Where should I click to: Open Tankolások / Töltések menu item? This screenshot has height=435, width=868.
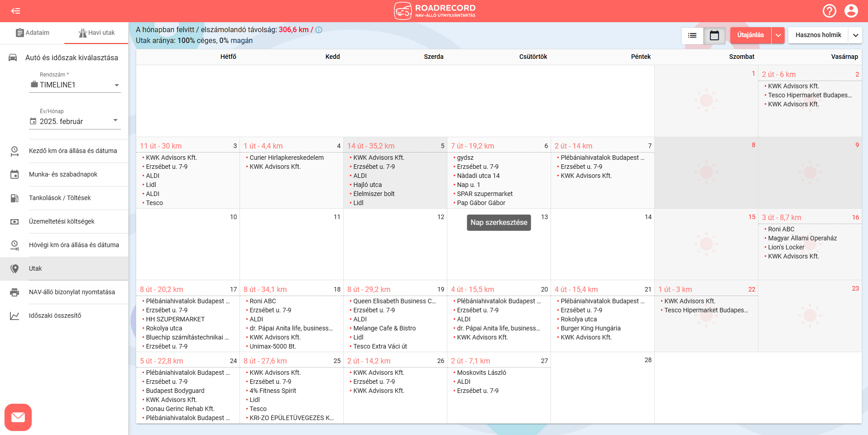click(64, 198)
